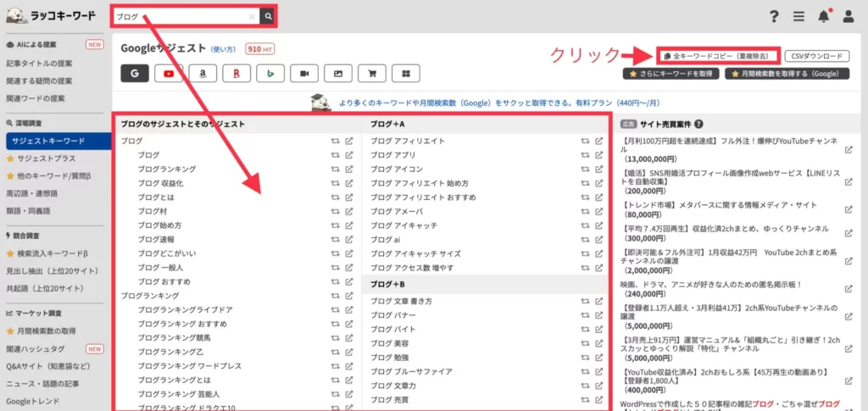Select サジェストキーワード in sidebar
The width and height of the screenshot is (868, 411).
tap(58, 141)
